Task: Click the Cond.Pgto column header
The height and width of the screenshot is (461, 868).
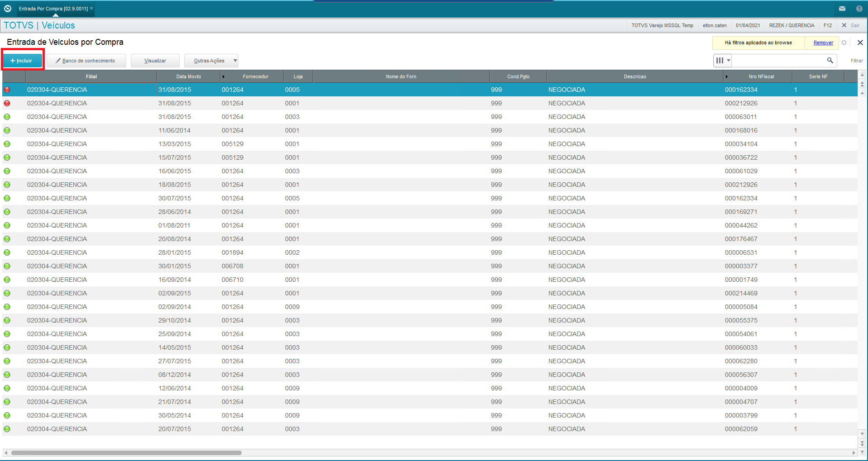Action: (518, 76)
